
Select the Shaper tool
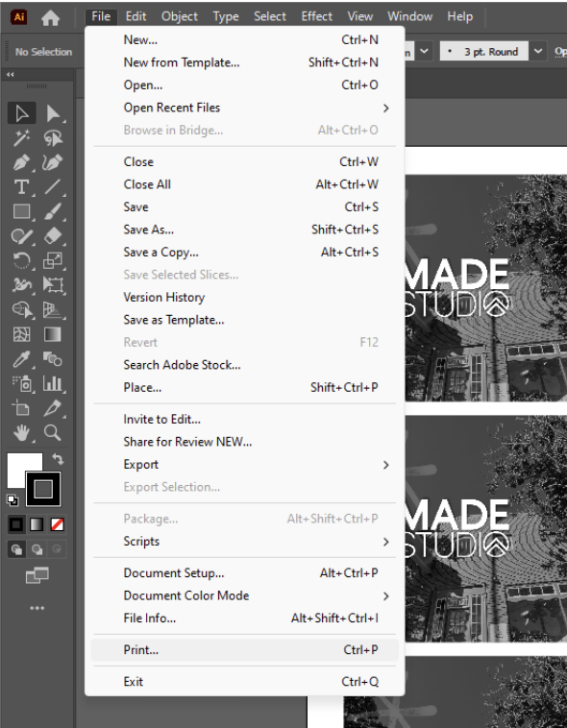click(x=22, y=236)
